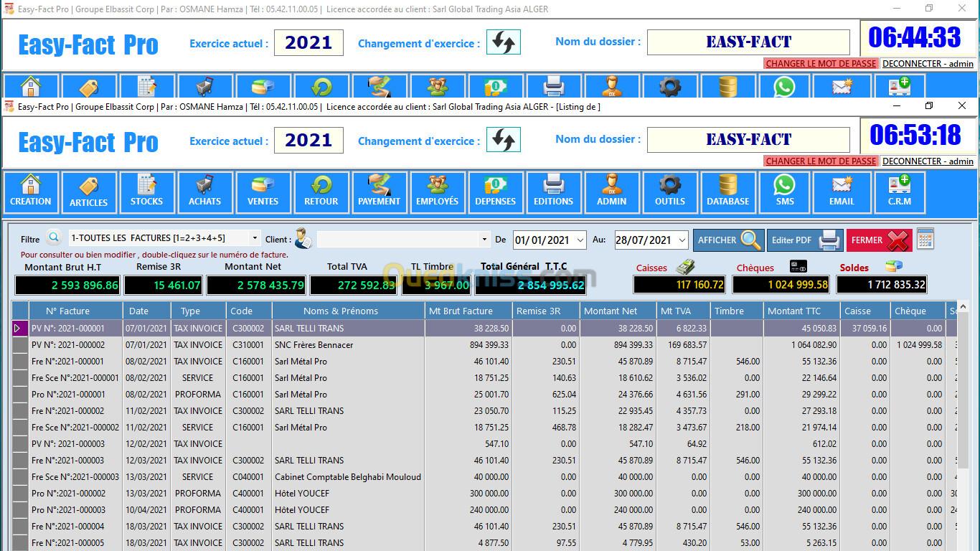Launch the SMS WhatsApp tool
This screenshot has width=980, height=551.
tap(785, 192)
